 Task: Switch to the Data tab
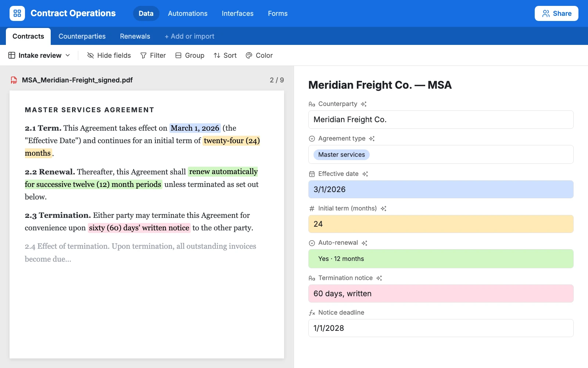[x=146, y=14]
